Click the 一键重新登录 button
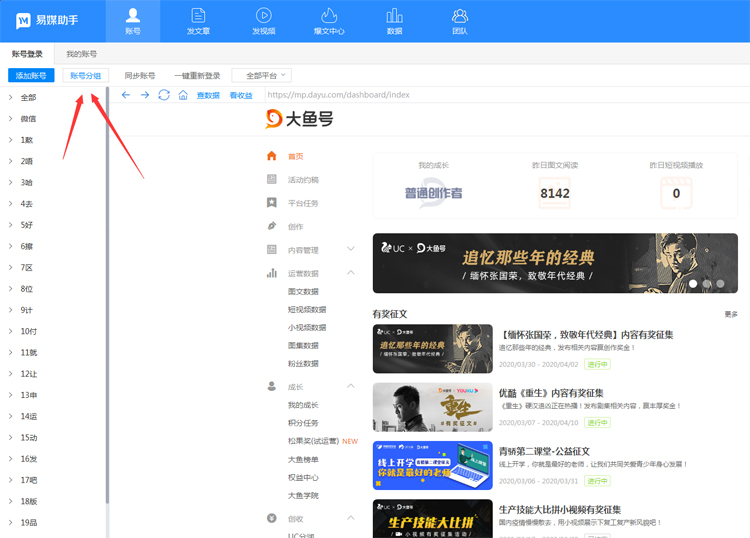Screen dimensions: 750x538 point(197,76)
